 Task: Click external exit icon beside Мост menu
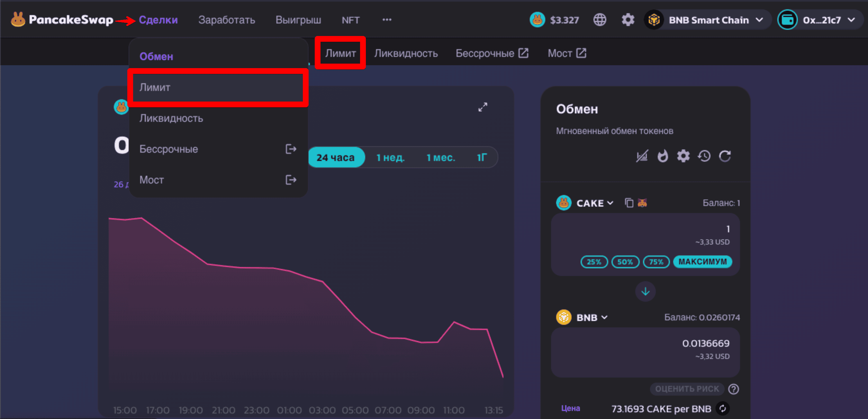291,180
